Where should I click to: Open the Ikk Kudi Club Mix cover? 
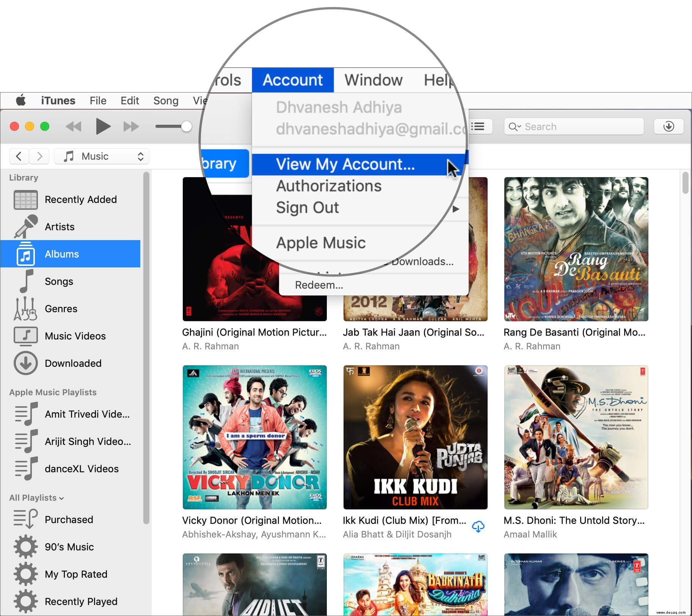click(x=415, y=437)
